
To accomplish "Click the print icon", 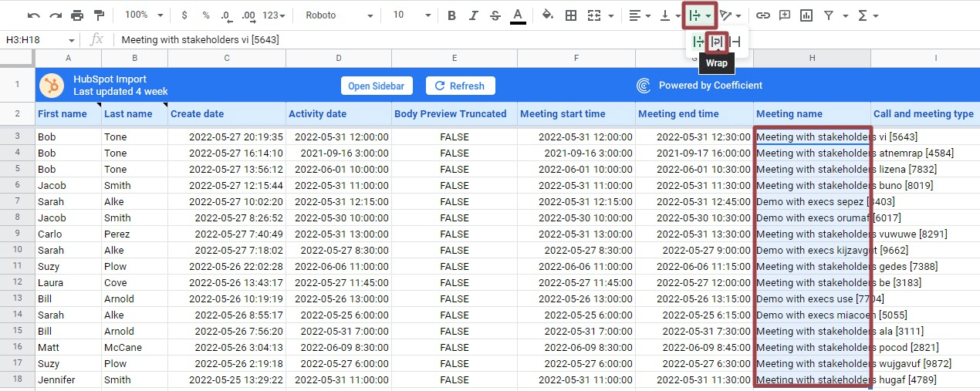I will (x=77, y=15).
